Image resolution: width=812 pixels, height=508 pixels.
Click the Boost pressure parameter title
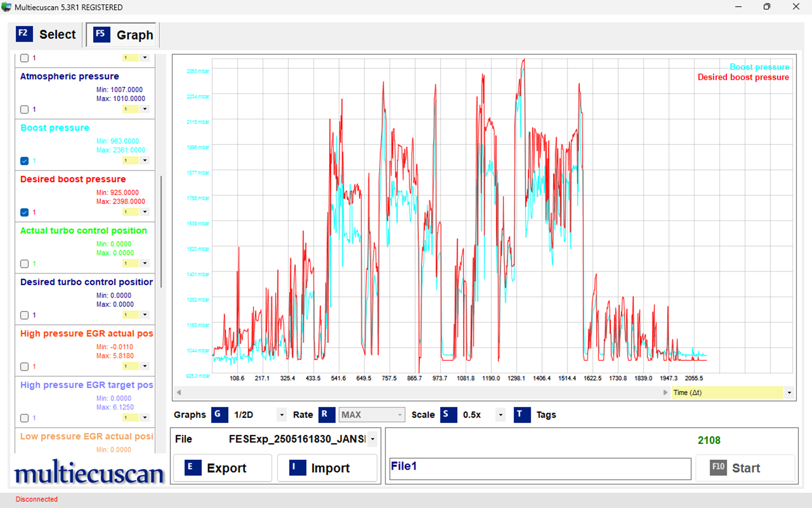click(x=55, y=128)
